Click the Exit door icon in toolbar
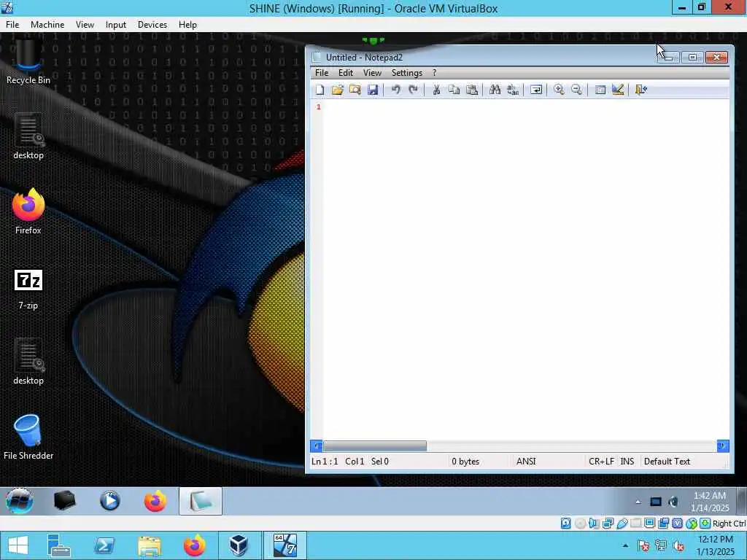This screenshot has height=560, width=747. [640, 90]
